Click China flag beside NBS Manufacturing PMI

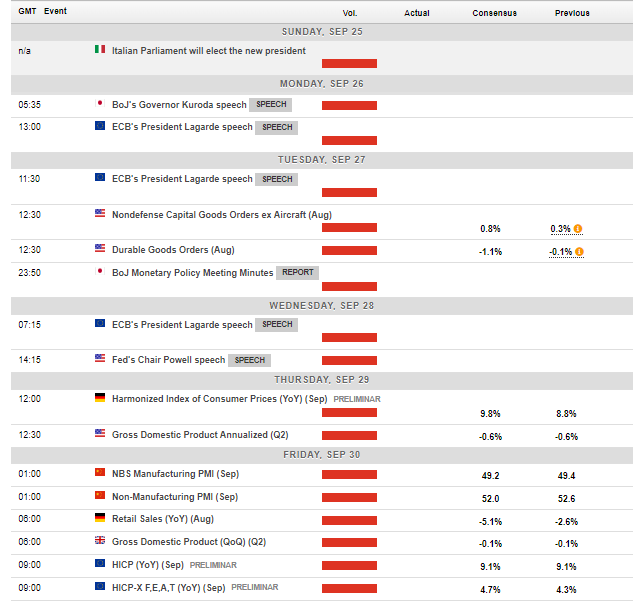coord(100,472)
